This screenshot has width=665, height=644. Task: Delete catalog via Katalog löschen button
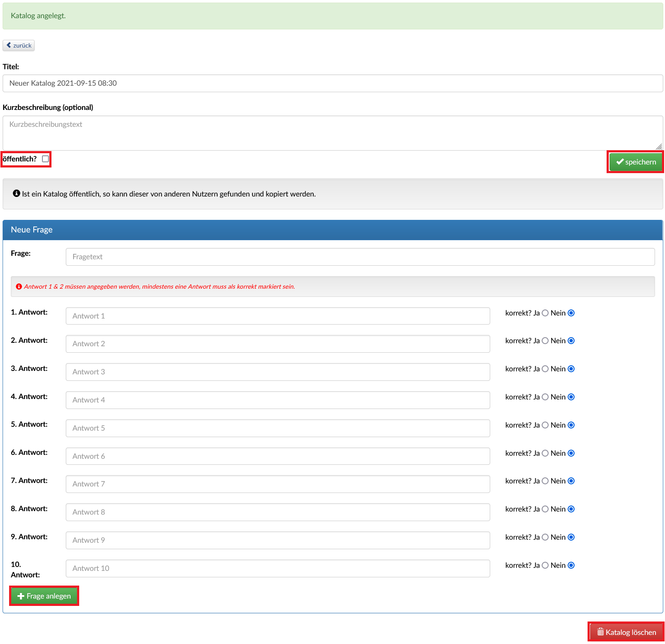626,632
